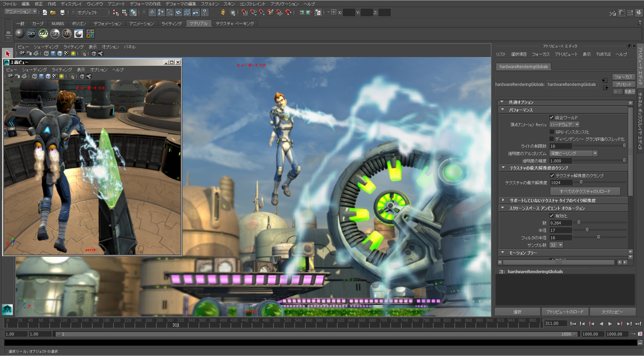Open the 透明度のアルゴリズム dropdown
The width and height of the screenshot is (644, 356).
573,153
